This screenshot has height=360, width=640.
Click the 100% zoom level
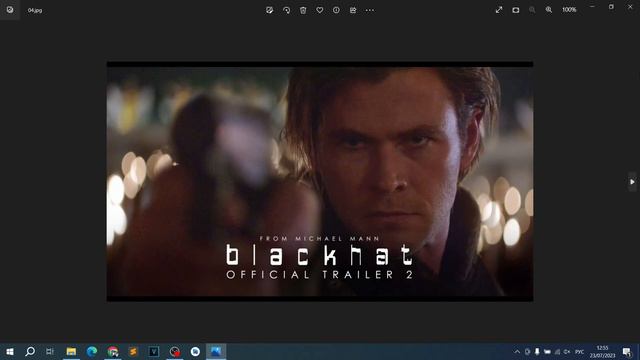tap(569, 10)
